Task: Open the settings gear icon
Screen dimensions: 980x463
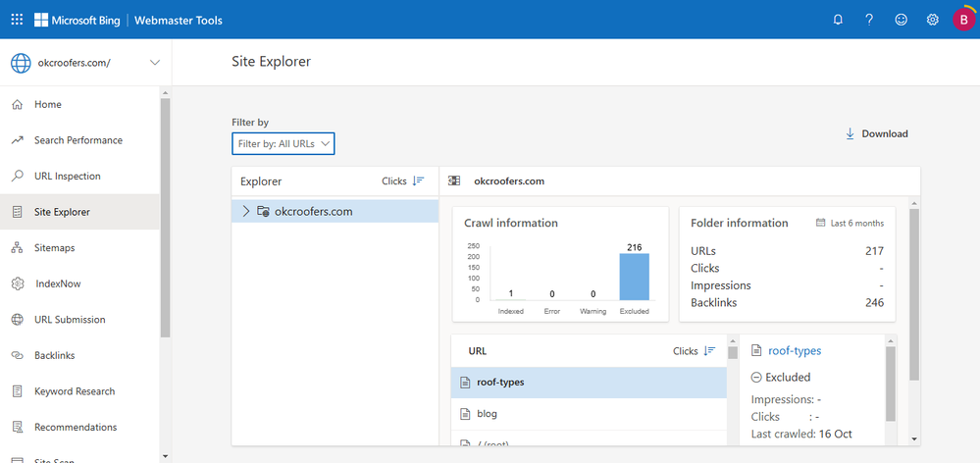Action: click(x=933, y=20)
